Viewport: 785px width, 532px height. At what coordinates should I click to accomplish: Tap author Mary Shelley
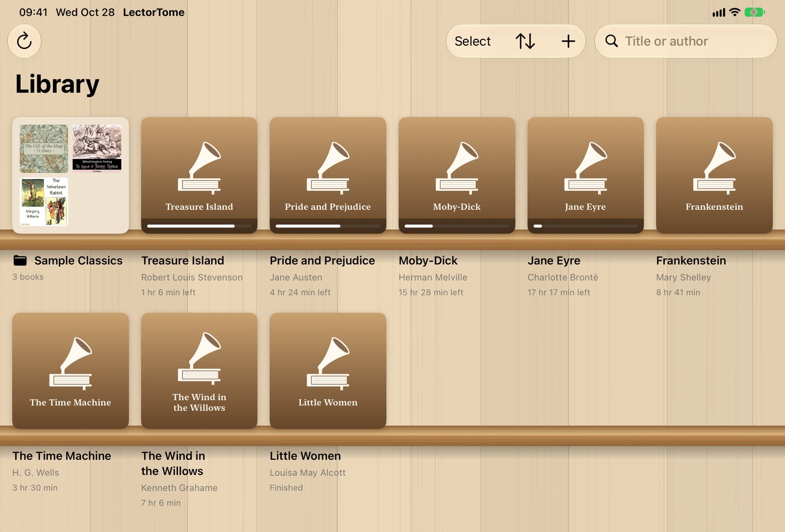(x=683, y=278)
